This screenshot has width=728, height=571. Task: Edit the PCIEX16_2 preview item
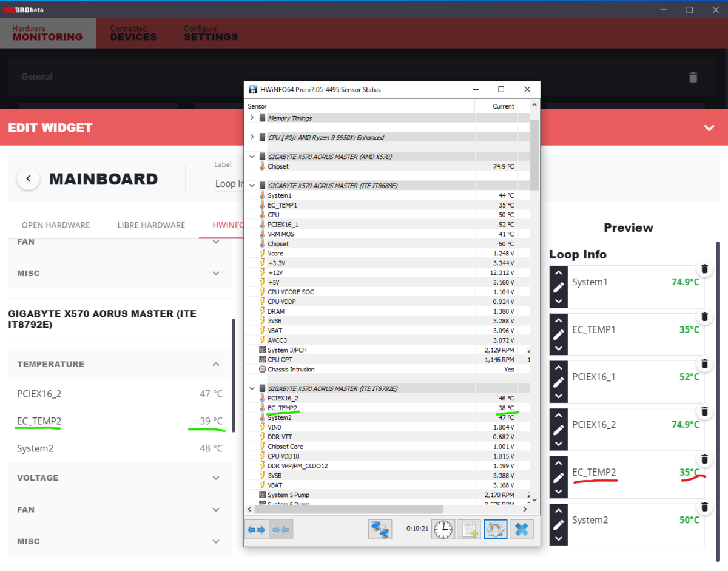[x=559, y=430]
